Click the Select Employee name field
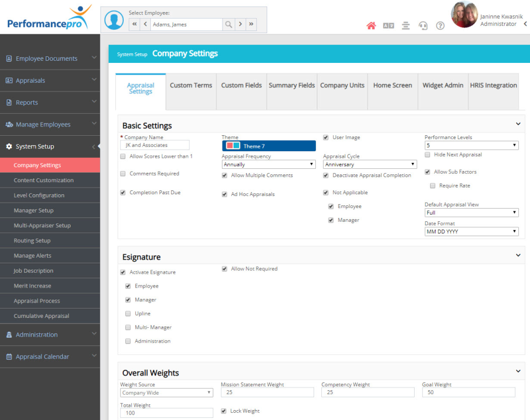This screenshot has width=530, height=420. (186, 24)
